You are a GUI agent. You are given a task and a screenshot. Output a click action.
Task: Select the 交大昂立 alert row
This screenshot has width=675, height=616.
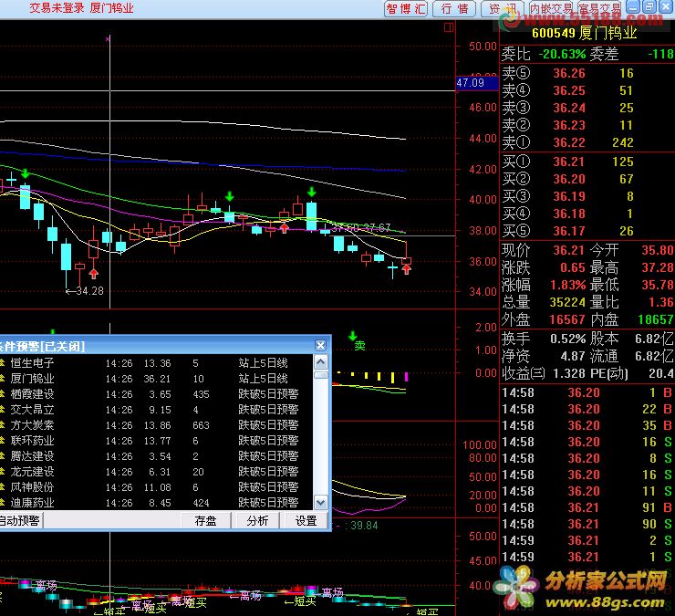(x=157, y=409)
